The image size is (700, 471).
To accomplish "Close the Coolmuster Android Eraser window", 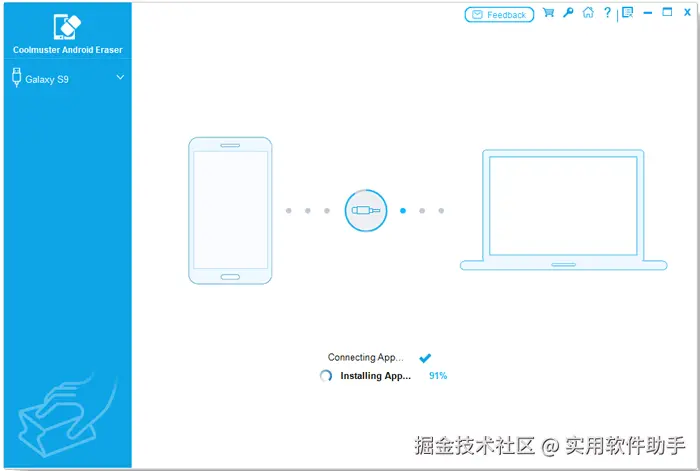I will (687, 13).
